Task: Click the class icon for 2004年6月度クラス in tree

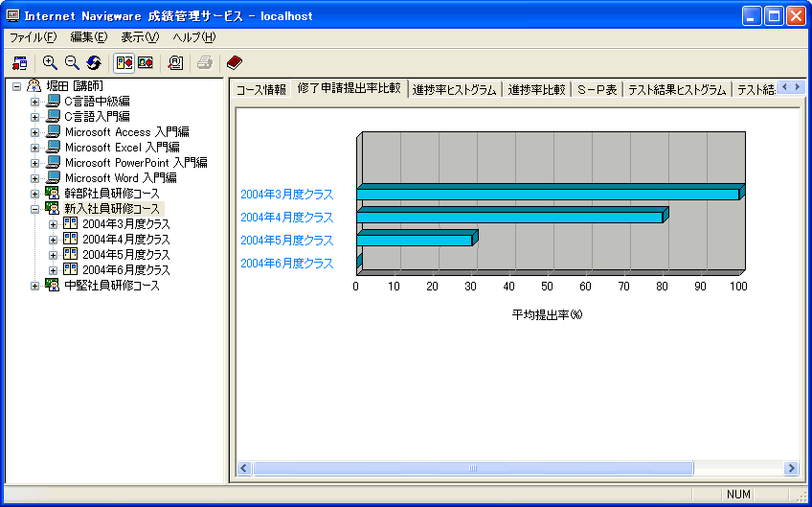Action: pyautogui.click(x=71, y=269)
